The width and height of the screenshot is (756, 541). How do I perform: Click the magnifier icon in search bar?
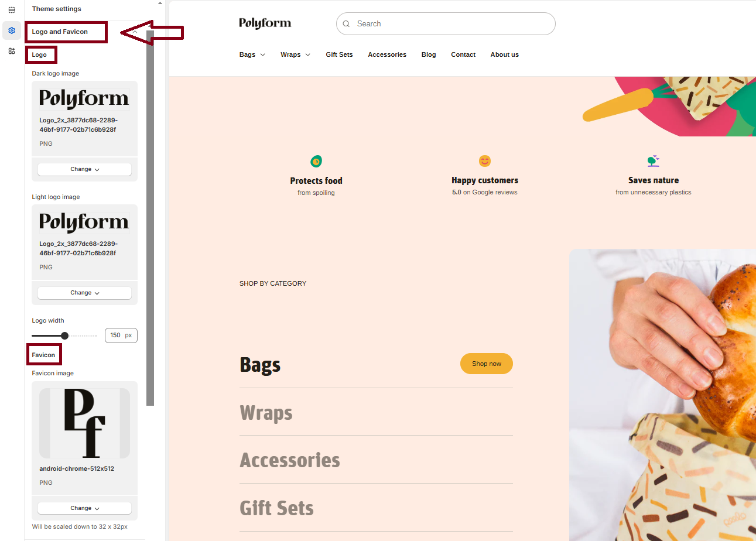click(346, 24)
